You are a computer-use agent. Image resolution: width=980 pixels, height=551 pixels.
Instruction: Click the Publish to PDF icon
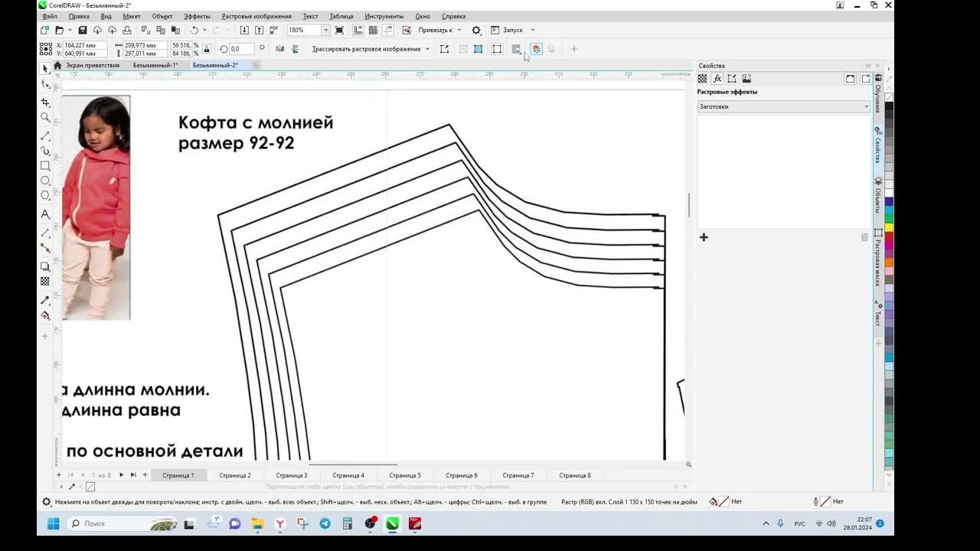(x=274, y=30)
